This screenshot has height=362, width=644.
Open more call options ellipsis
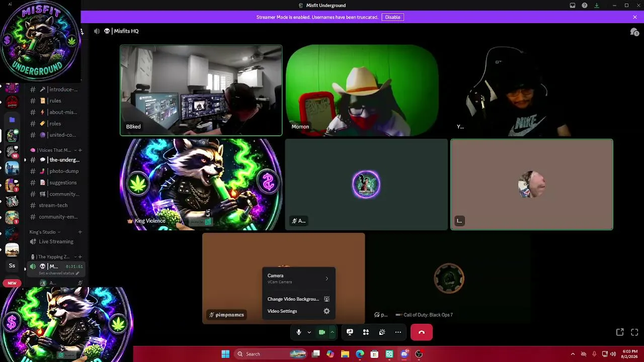point(398,332)
